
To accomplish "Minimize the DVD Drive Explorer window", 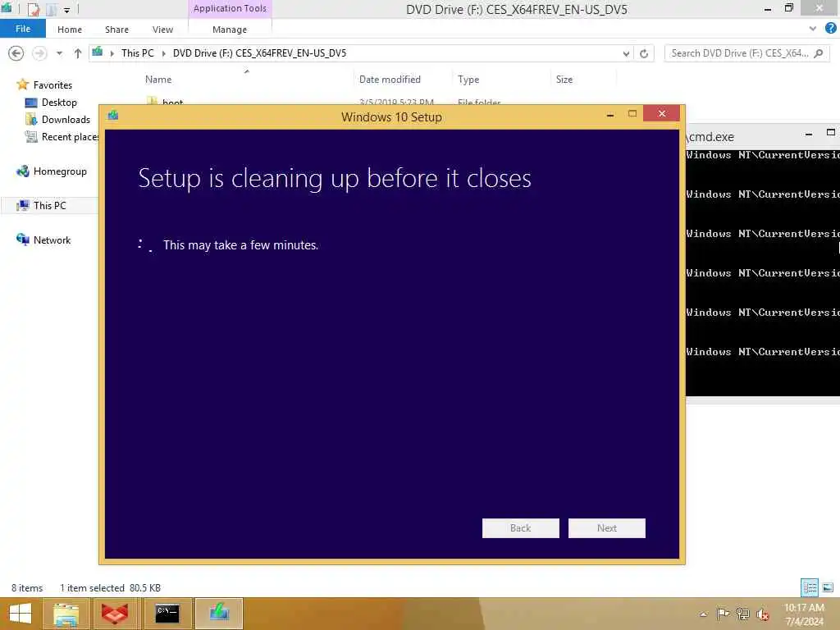I will pyautogui.click(x=768, y=9).
